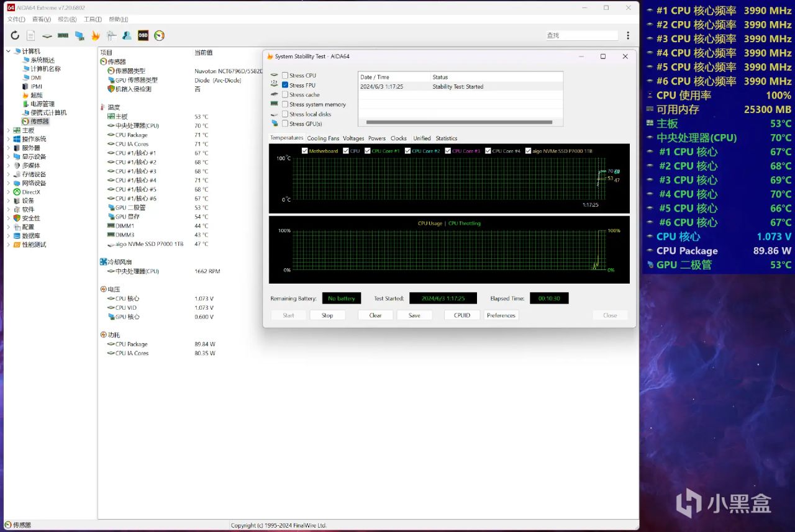Launch System Stability Test flame icon
The width and height of the screenshot is (795, 532).
pyautogui.click(x=96, y=36)
